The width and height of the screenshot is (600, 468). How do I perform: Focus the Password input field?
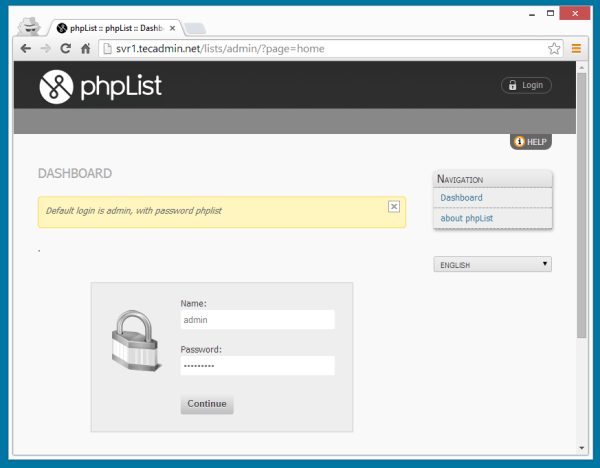tap(257, 366)
